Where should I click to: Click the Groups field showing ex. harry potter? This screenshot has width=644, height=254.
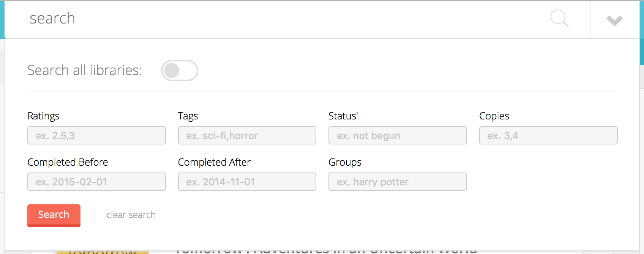[398, 182]
